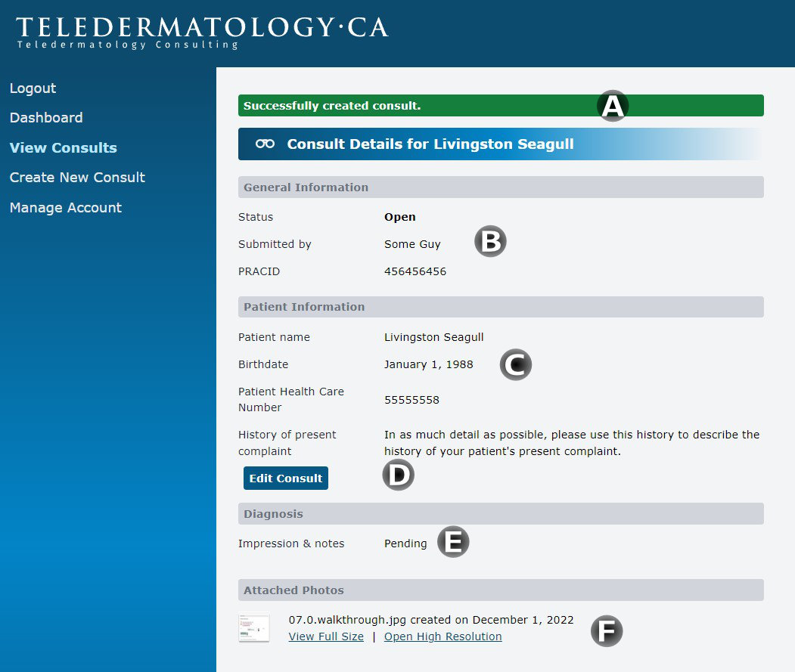Click the circled A marker on success banner
Screen dimensions: 795x672
tap(613, 107)
